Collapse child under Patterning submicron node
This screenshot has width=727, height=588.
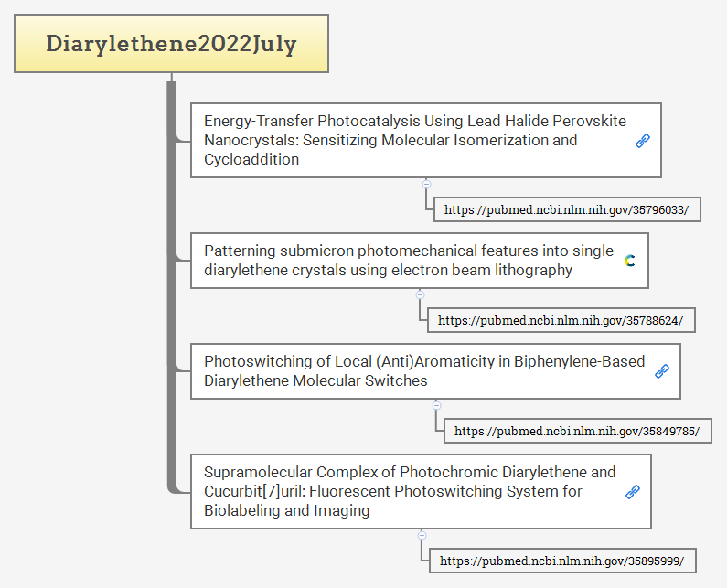click(420, 295)
